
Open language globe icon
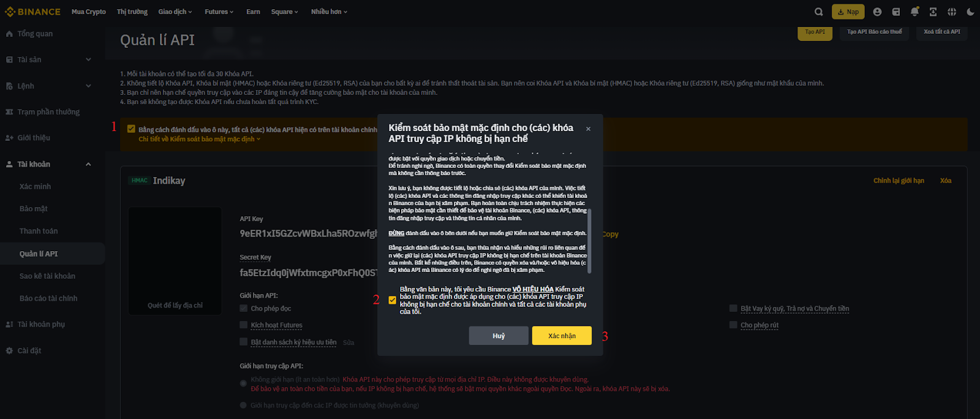coord(952,12)
